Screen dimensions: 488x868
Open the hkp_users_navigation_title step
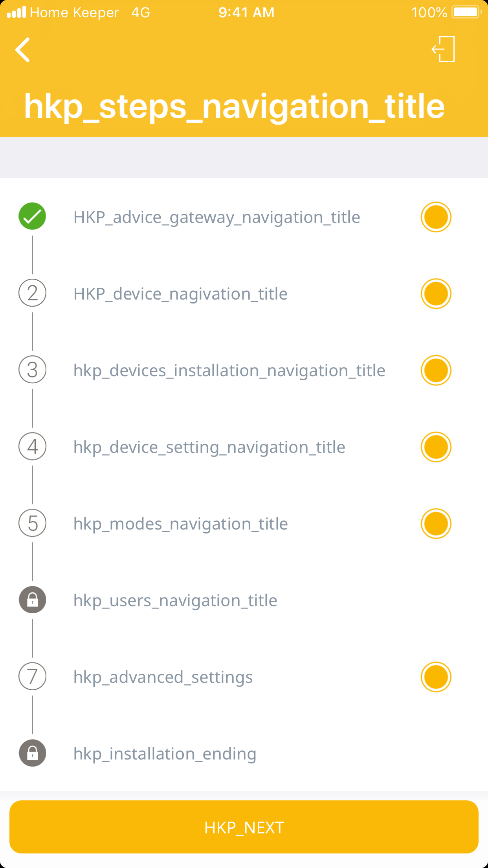(x=175, y=601)
